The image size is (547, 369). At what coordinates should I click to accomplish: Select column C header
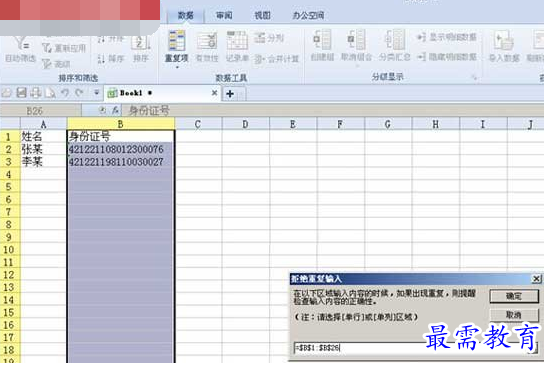coord(198,124)
